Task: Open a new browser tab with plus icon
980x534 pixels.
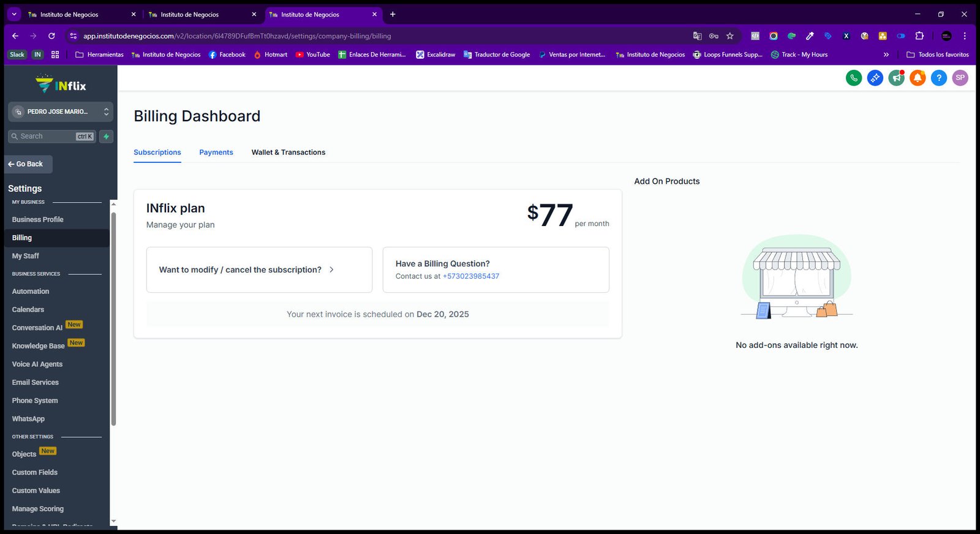Action: [393, 14]
